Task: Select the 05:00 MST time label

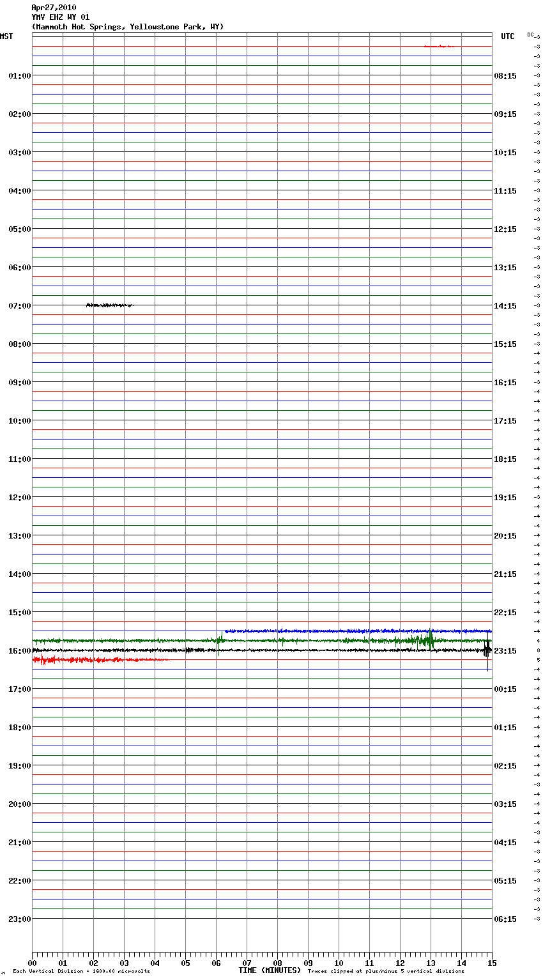Action: [20, 229]
